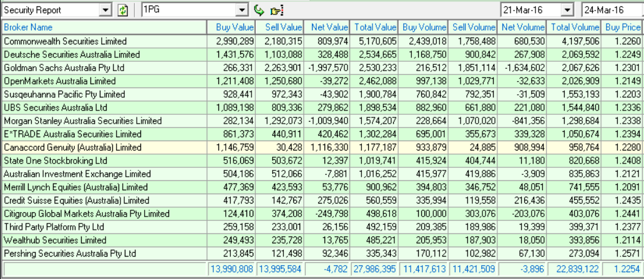Open the Security Report dropdown arrow

coord(106,10)
